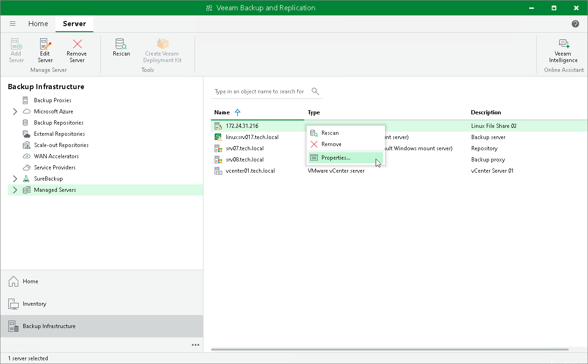Expand the Managed Servers node
This screenshot has height=364, width=588.
15,190
